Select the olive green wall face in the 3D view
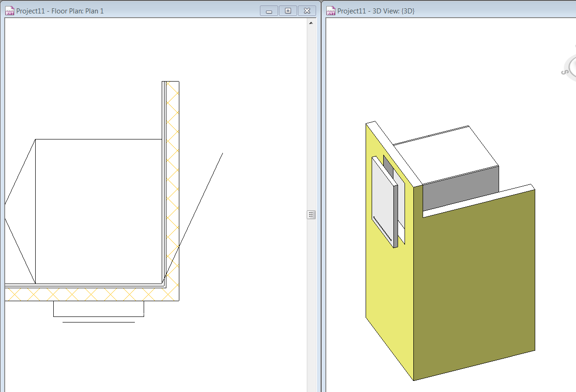576x392 pixels. [473, 287]
